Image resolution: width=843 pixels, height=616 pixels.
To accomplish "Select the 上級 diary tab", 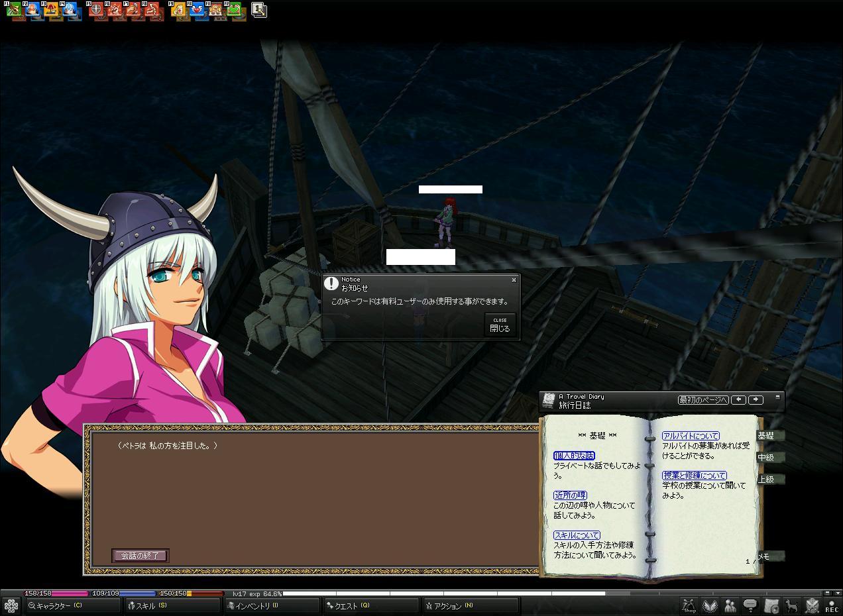I will pos(769,480).
